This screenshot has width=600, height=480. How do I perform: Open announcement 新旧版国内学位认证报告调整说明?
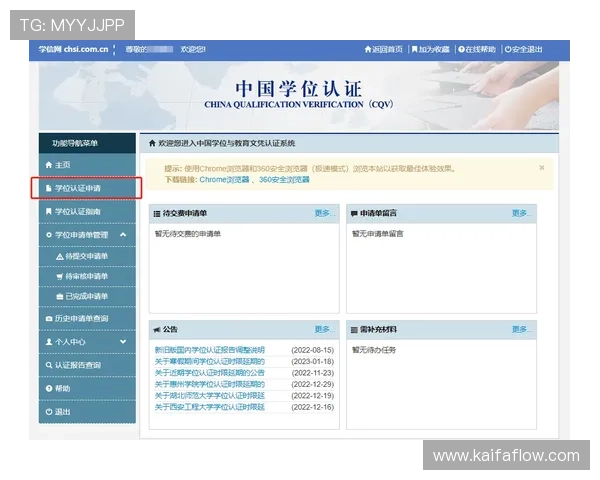pos(210,350)
